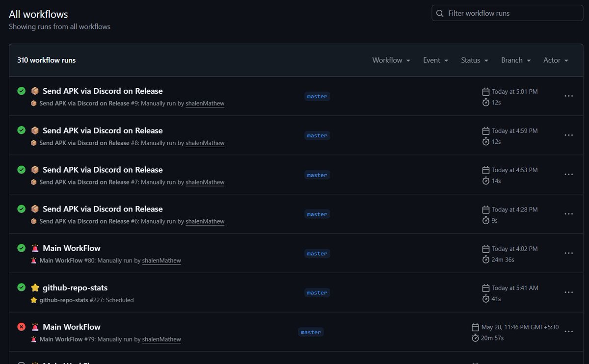Click success check icon for Main WorkFlow #80
This screenshot has height=364, width=589.
[x=21, y=248]
